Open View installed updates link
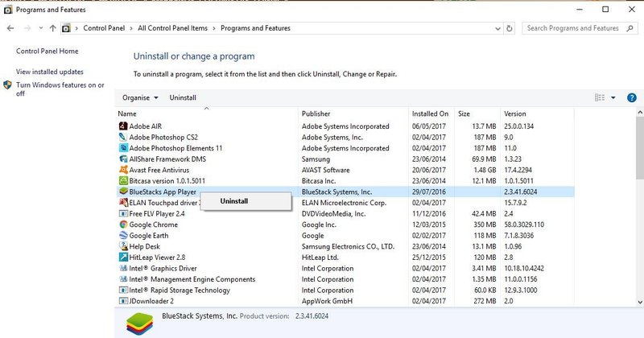This screenshot has height=338, width=644. 50,72
